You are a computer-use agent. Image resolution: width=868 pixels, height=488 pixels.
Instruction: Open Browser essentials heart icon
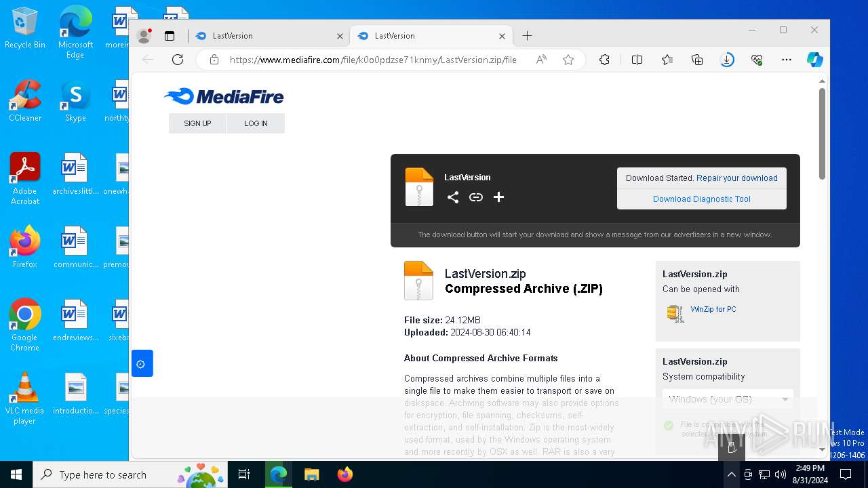(757, 60)
